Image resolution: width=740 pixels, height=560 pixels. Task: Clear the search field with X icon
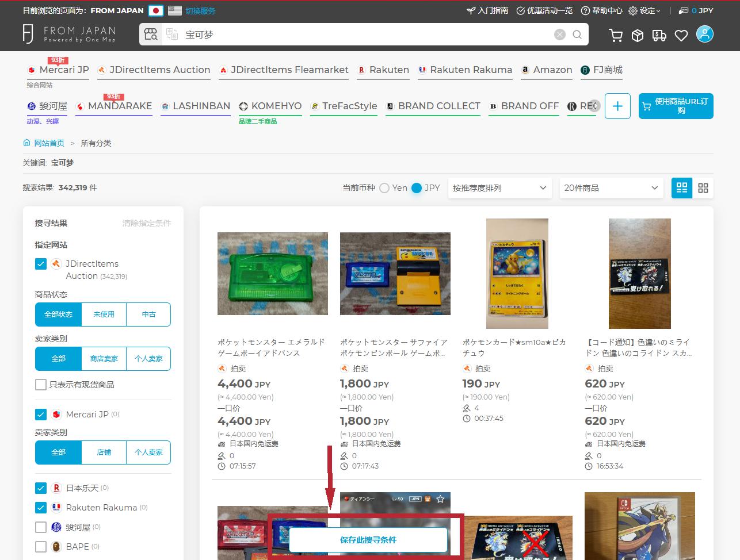point(560,34)
